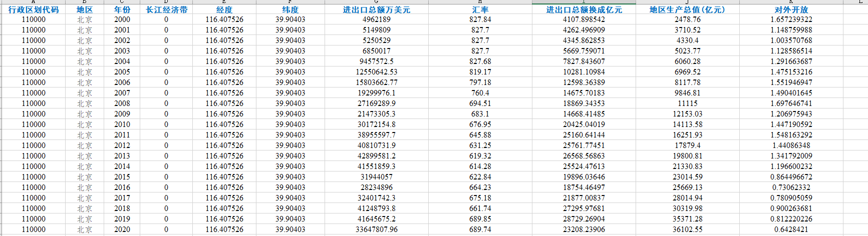Click import-export value 15803662.77
Viewport: 868px width, 236px height.
pyautogui.click(x=377, y=82)
